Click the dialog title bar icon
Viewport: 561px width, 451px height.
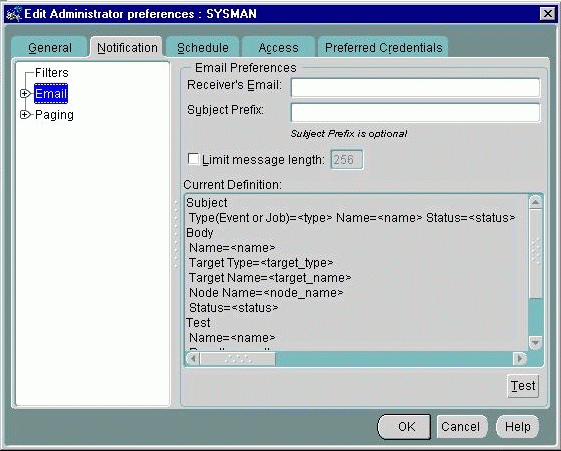tap(14, 14)
